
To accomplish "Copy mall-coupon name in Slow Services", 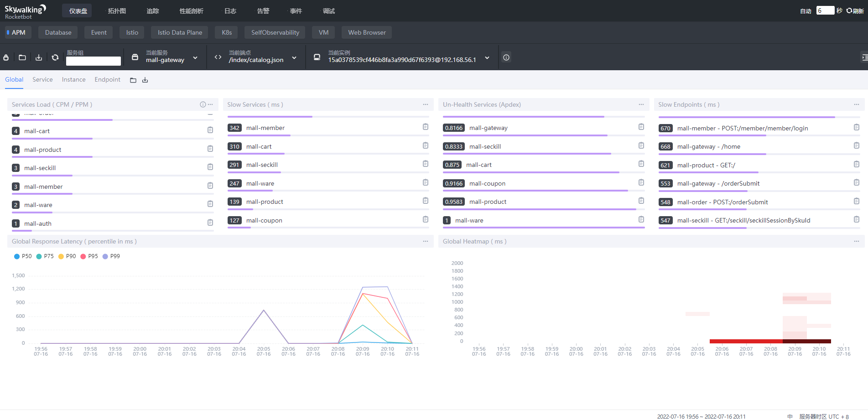I will (x=426, y=219).
